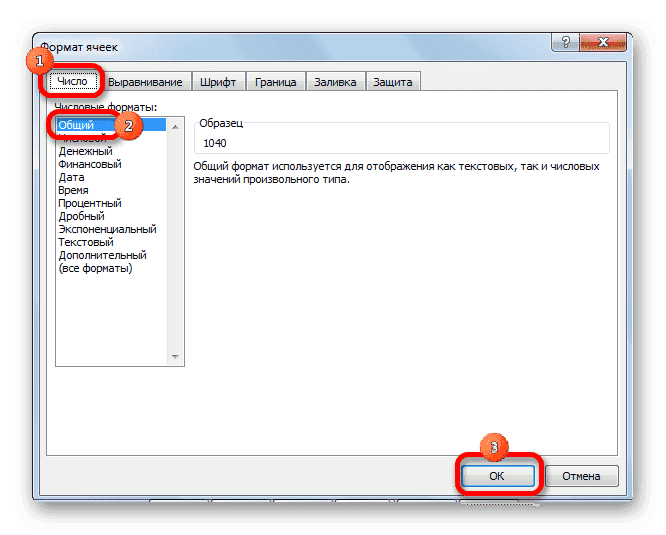Select (все форматы) in the list
The width and height of the screenshot is (666, 535).
pyautogui.click(x=111, y=269)
